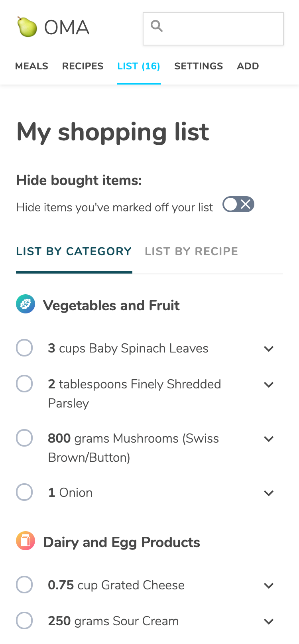Expand the Onion item details
This screenshot has height=644, width=299.
point(269,493)
